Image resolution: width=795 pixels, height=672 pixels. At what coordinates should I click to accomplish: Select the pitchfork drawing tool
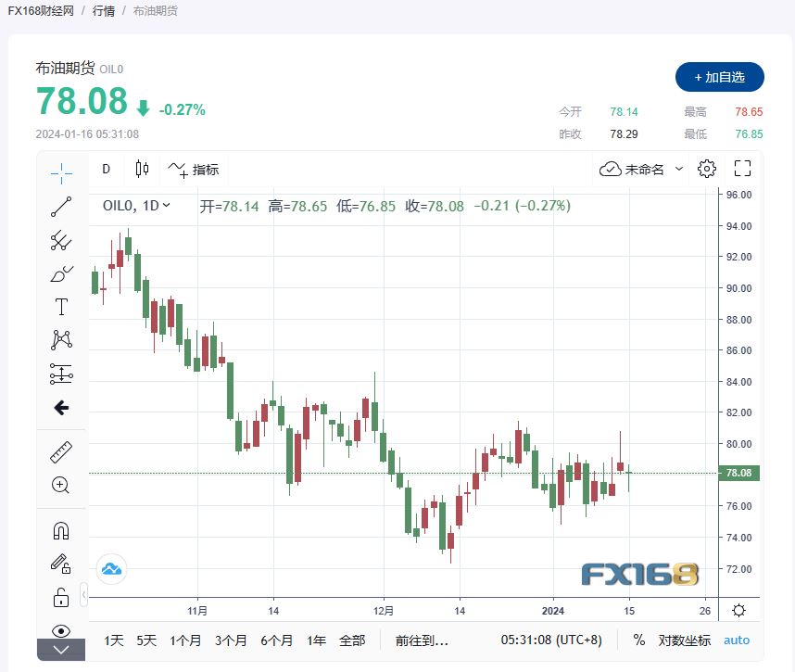point(61,241)
